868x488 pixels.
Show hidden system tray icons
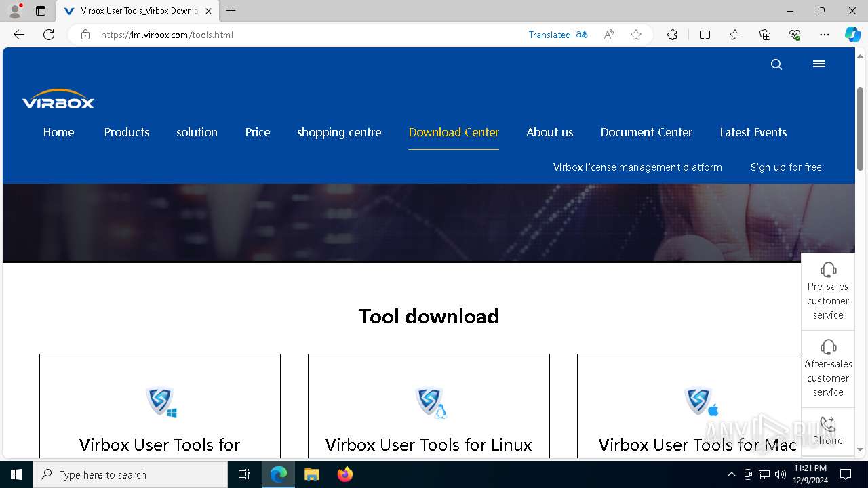(731, 474)
